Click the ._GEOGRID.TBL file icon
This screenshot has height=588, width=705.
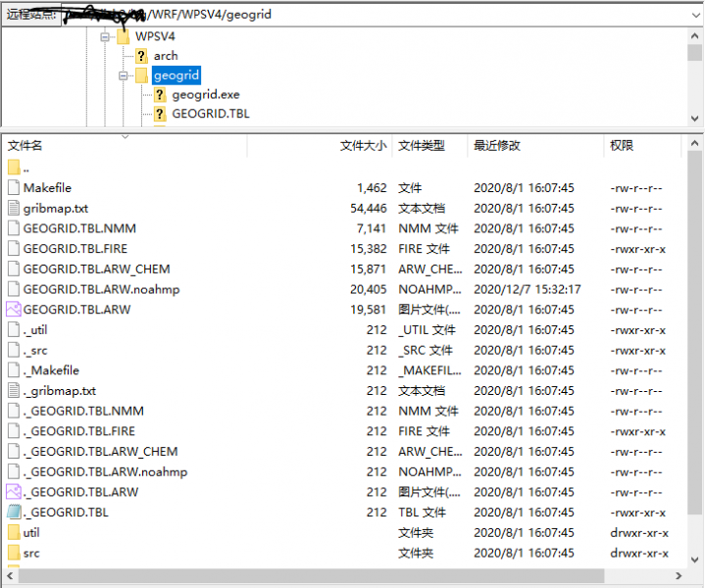tap(14, 513)
